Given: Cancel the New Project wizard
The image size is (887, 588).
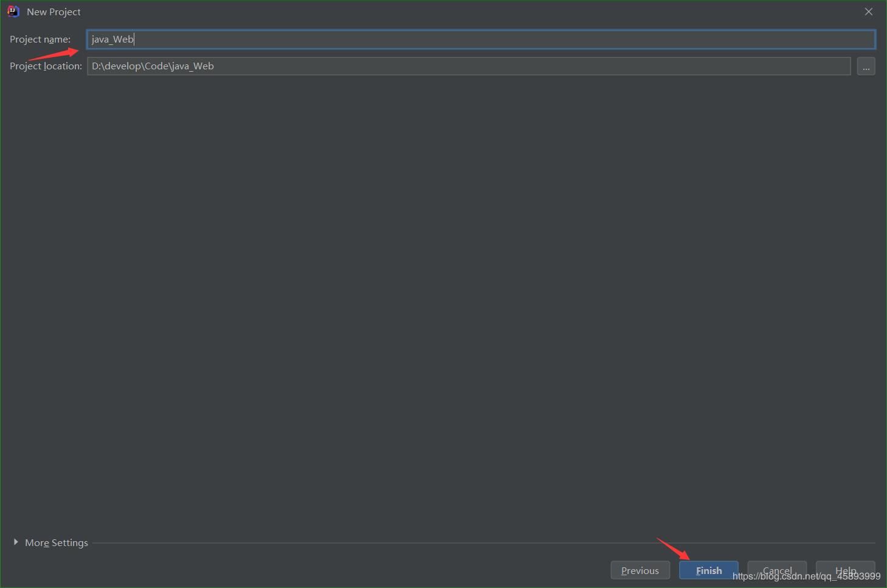Looking at the screenshot, I should pos(777,570).
